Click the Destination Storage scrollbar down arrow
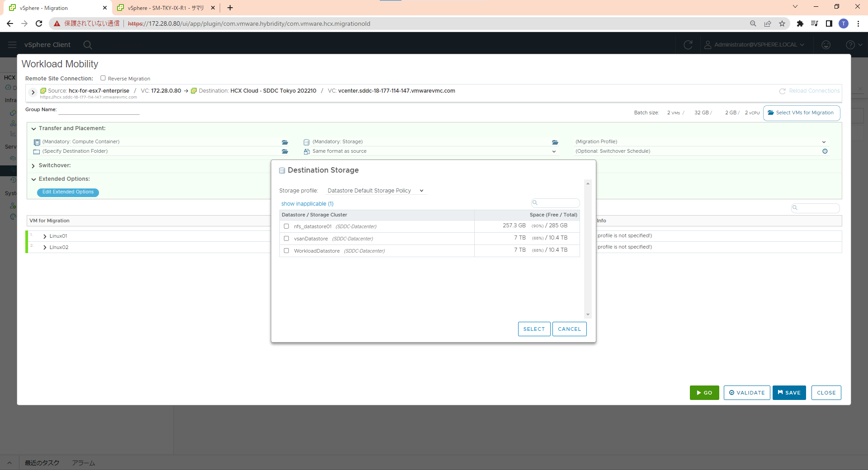Viewport: 868px width, 470px height. click(x=588, y=315)
